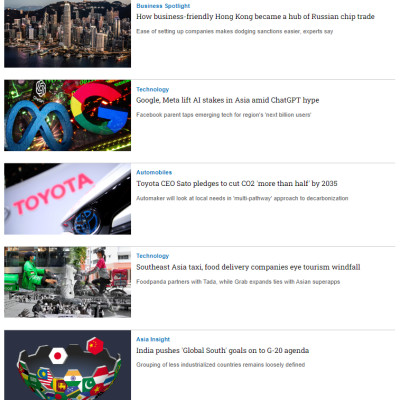The height and width of the screenshot is (400, 400).
Task: Open India pushes Global South G-20 headline
Action: point(222,350)
